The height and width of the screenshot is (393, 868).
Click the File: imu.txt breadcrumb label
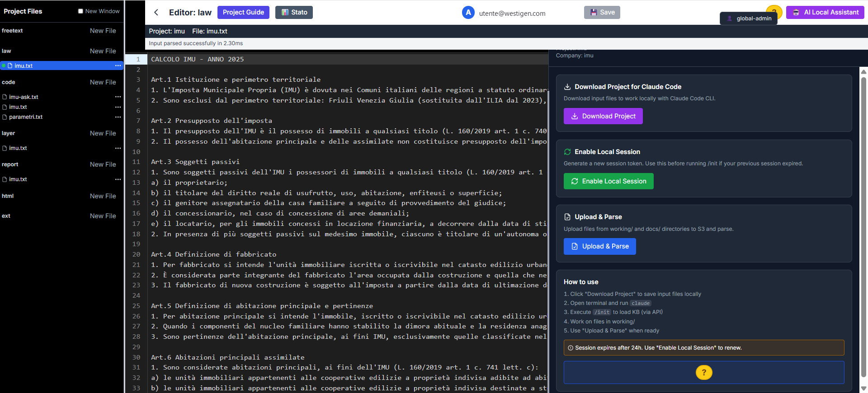(x=210, y=31)
